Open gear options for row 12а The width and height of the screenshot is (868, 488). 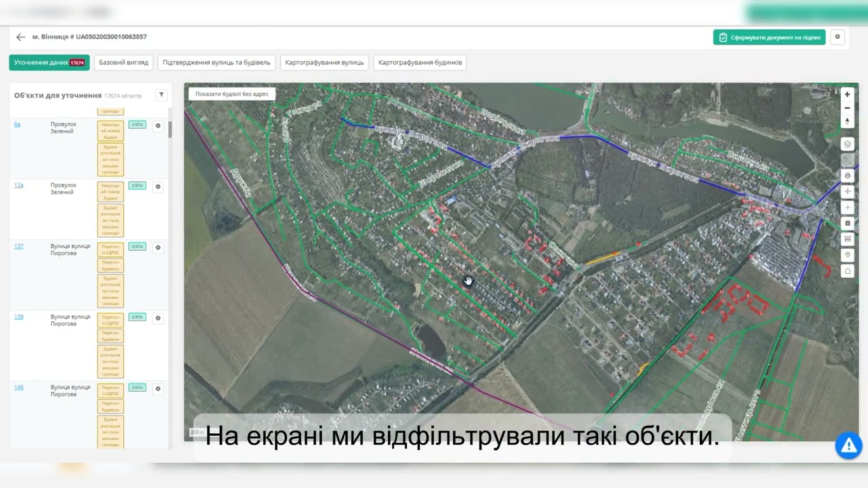(158, 186)
